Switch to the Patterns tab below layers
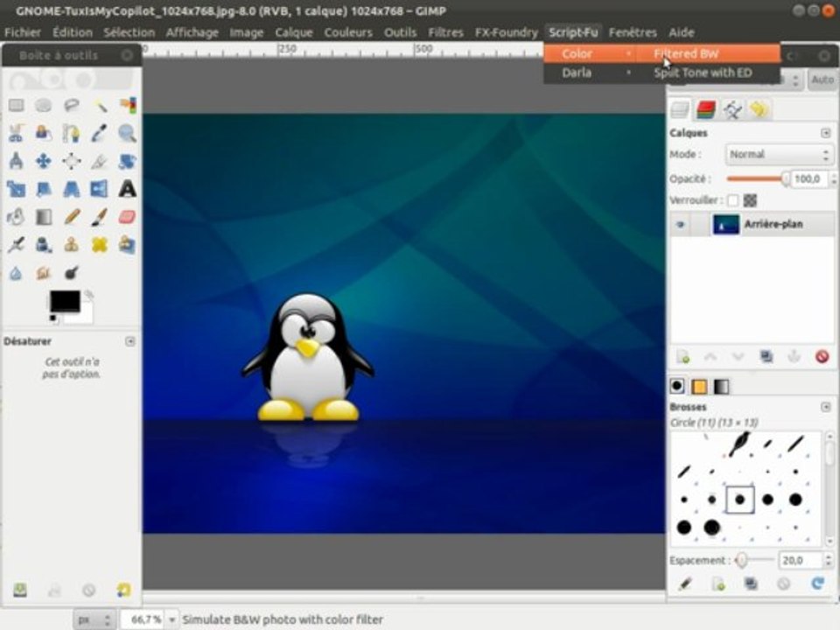Image resolution: width=840 pixels, height=630 pixels. (699, 387)
